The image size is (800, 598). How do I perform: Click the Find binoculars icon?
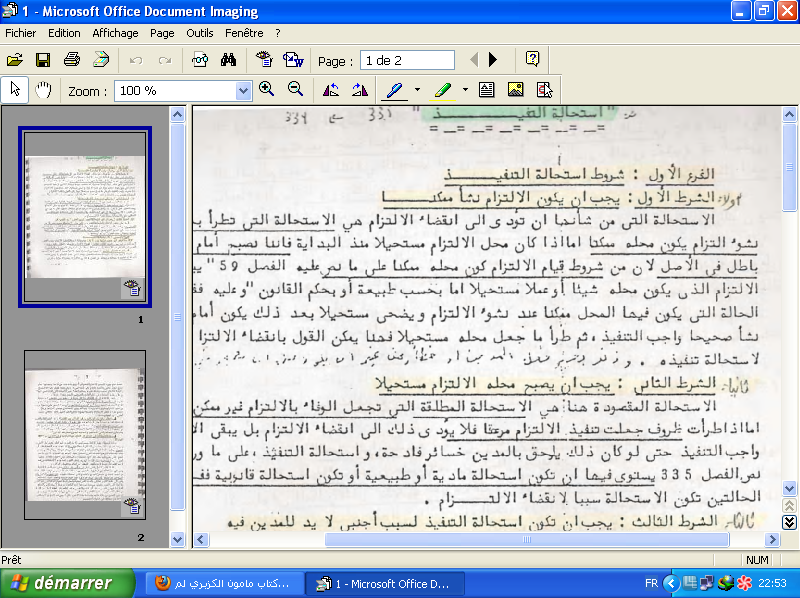point(228,60)
